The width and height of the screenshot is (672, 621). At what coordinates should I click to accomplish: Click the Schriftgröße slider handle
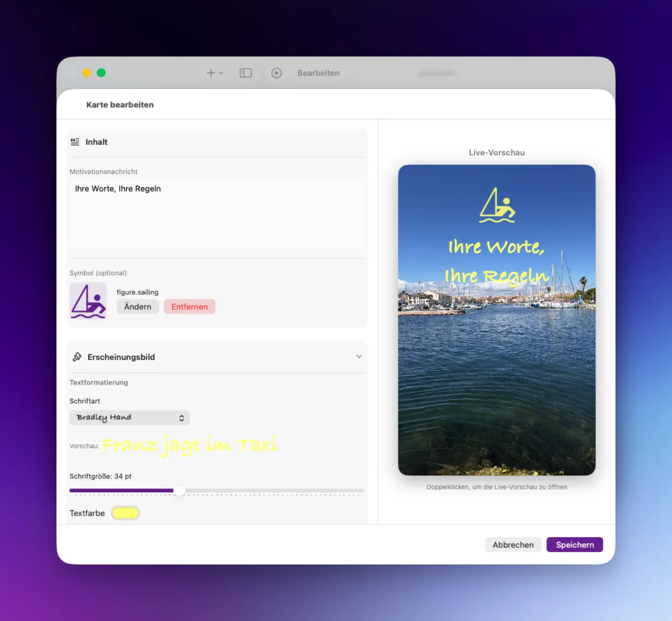click(179, 490)
